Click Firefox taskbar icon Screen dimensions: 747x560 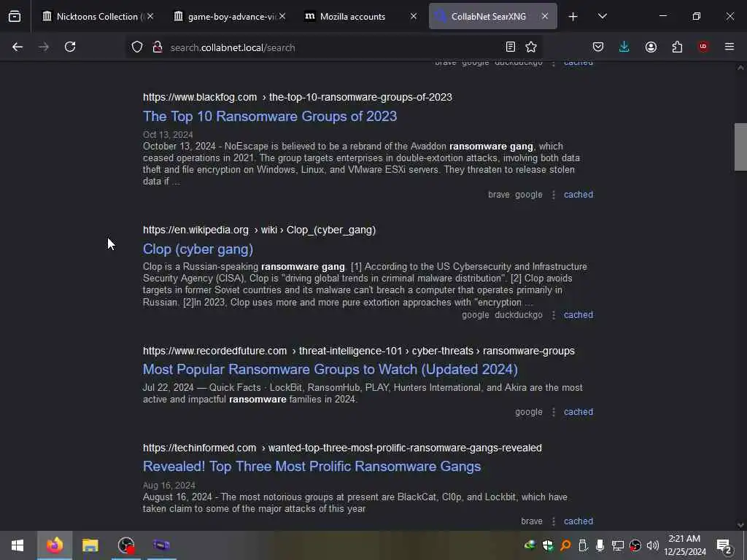[x=54, y=545]
